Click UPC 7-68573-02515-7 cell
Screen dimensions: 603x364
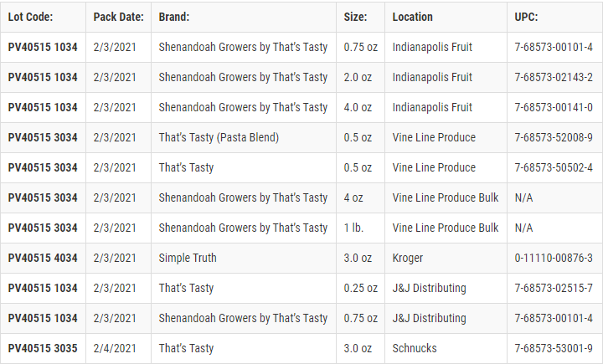coord(554,288)
